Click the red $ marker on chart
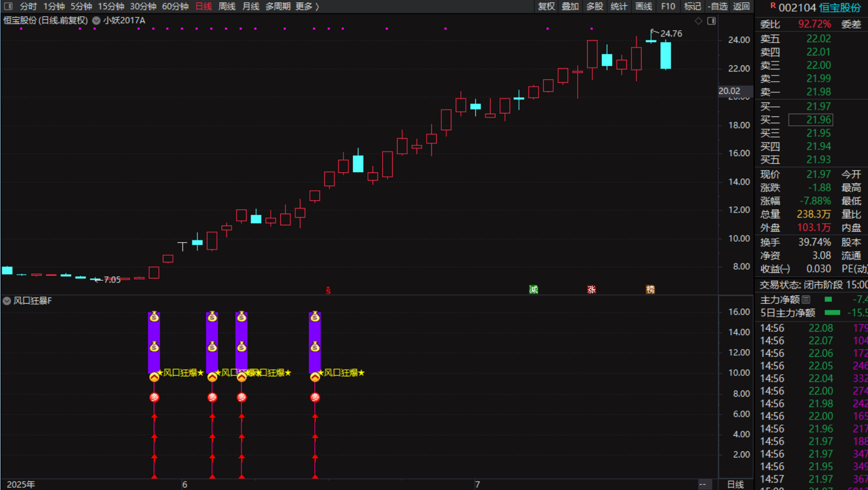The height and width of the screenshot is (490, 868). [x=328, y=290]
